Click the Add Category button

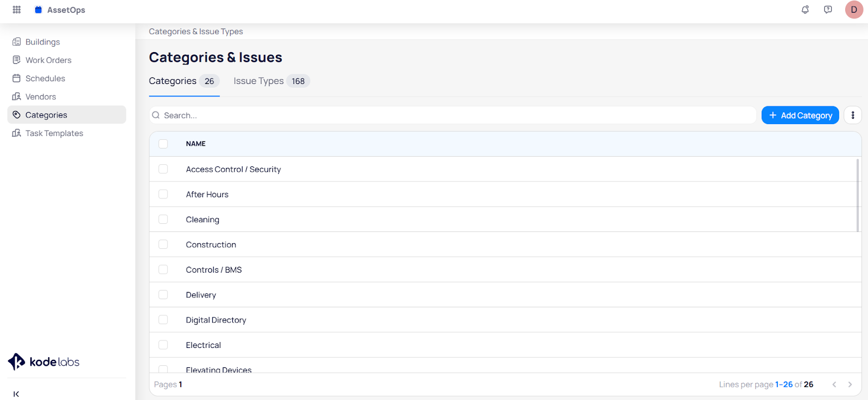[x=800, y=115]
